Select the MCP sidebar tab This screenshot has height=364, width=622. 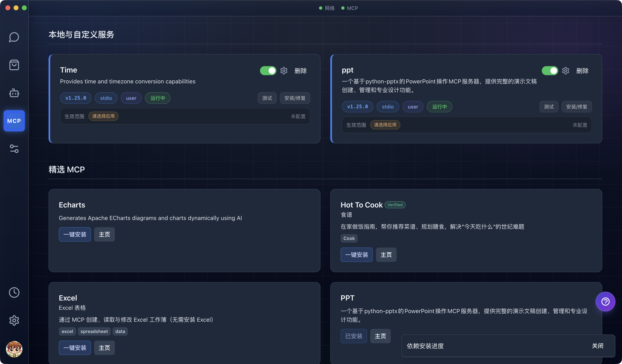pyautogui.click(x=14, y=121)
